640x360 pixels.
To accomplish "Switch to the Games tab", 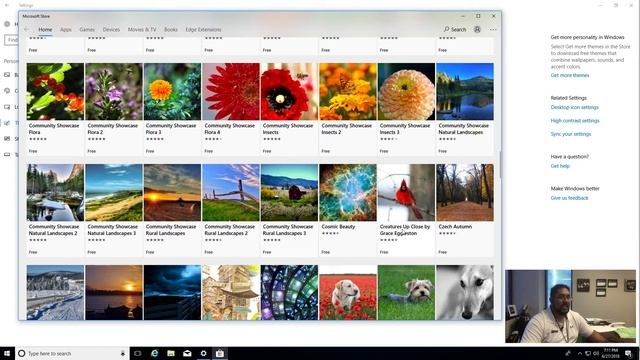I will (87, 29).
